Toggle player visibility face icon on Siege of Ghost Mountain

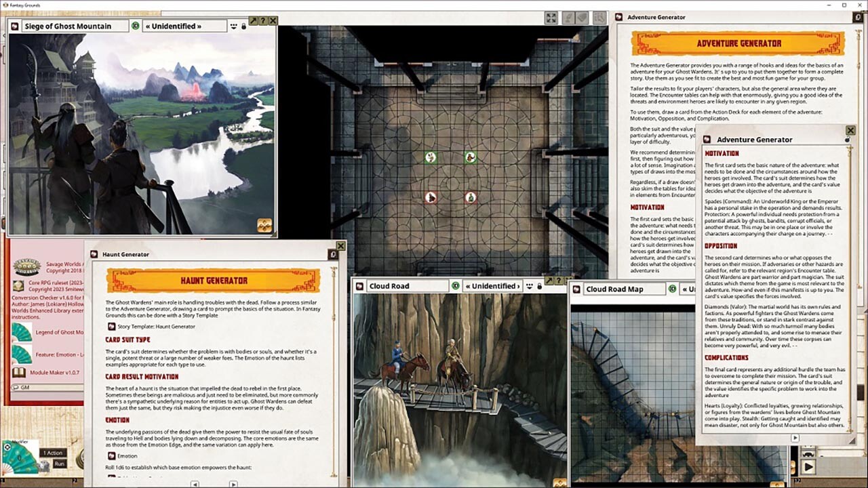233,26
